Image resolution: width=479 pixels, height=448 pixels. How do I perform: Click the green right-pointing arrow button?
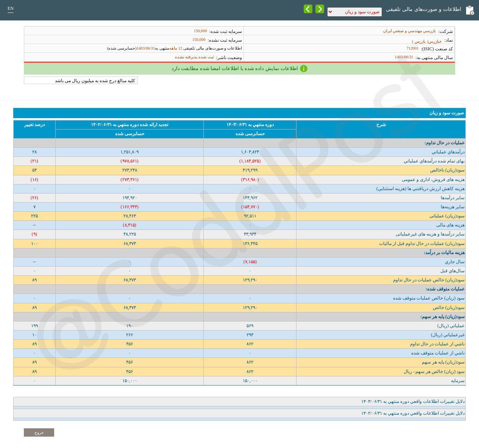(x=320, y=9)
